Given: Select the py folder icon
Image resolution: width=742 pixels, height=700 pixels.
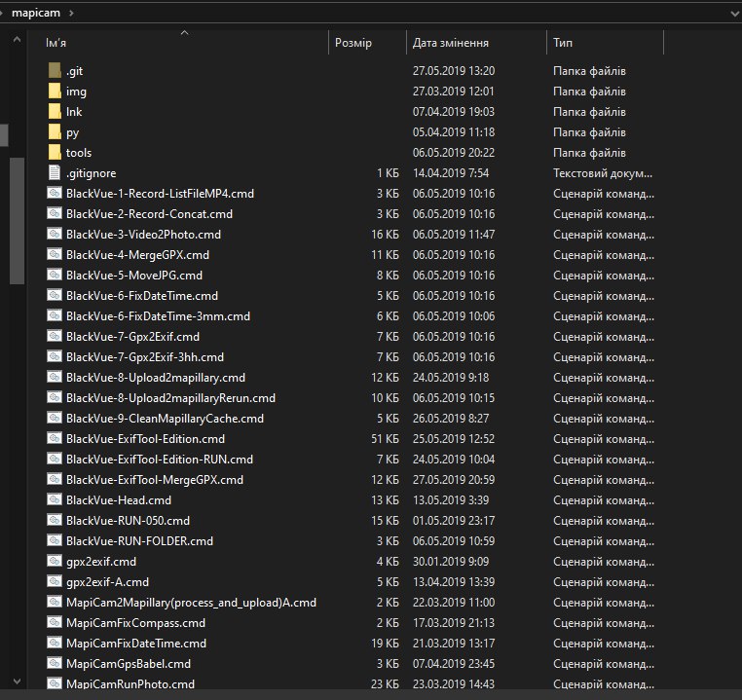Looking at the screenshot, I should [x=55, y=132].
